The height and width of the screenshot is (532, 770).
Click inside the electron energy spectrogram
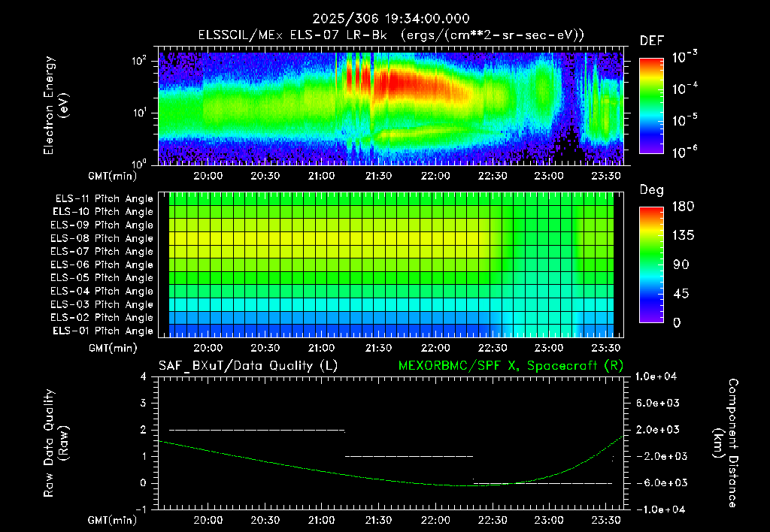[391, 109]
